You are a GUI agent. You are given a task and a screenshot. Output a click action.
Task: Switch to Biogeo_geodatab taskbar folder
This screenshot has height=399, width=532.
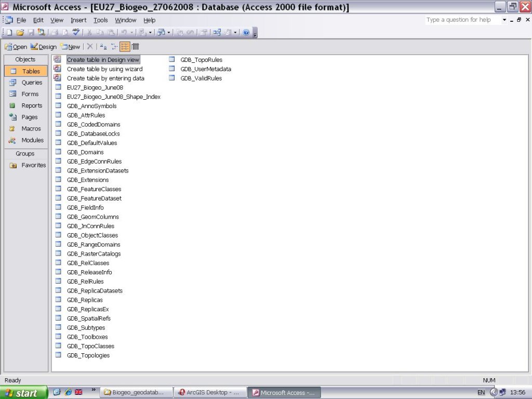137,393
